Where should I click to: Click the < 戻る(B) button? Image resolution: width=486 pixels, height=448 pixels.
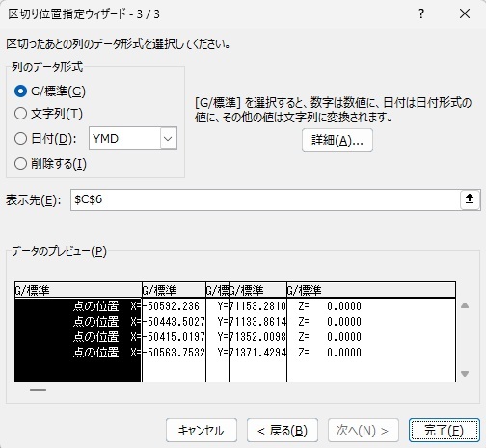[283, 431]
